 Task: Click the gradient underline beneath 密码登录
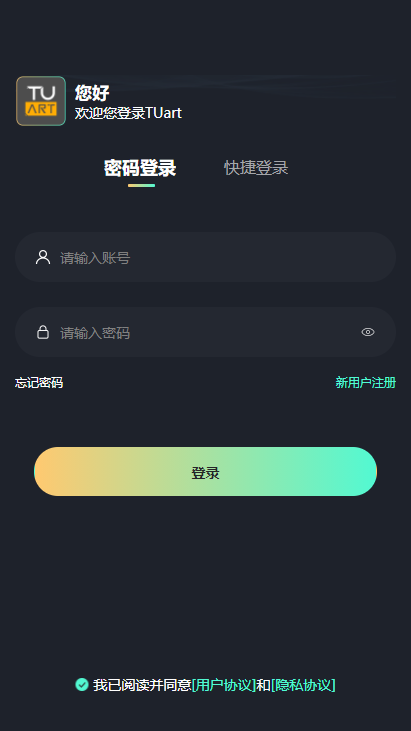tap(141, 186)
